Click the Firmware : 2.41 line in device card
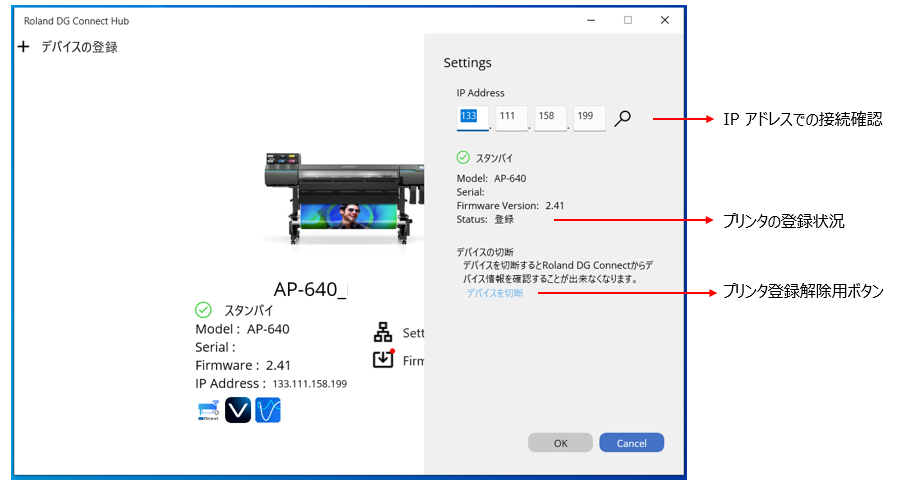 (x=242, y=366)
